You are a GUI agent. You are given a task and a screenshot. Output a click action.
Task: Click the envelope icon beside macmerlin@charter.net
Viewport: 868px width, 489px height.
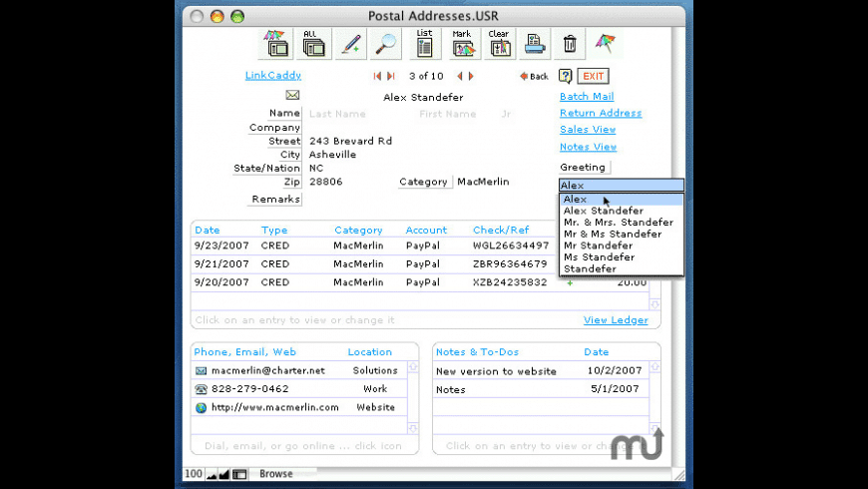pos(201,371)
